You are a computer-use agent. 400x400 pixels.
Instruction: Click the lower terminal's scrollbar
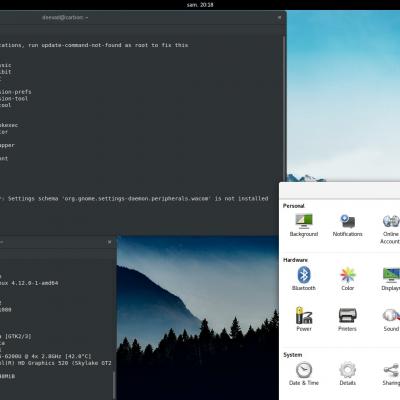click(x=114, y=385)
